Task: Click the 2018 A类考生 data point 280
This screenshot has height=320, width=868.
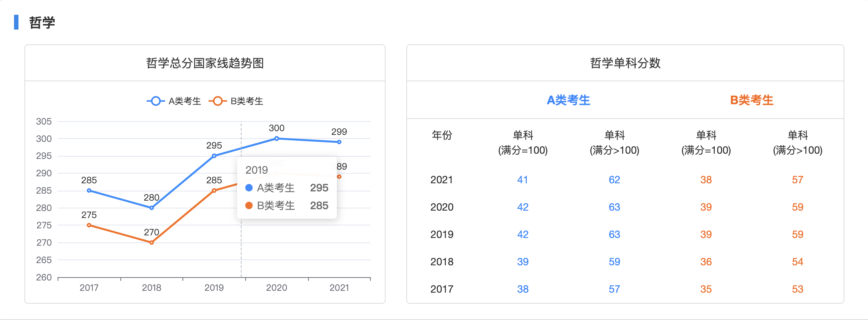Action: [151, 208]
